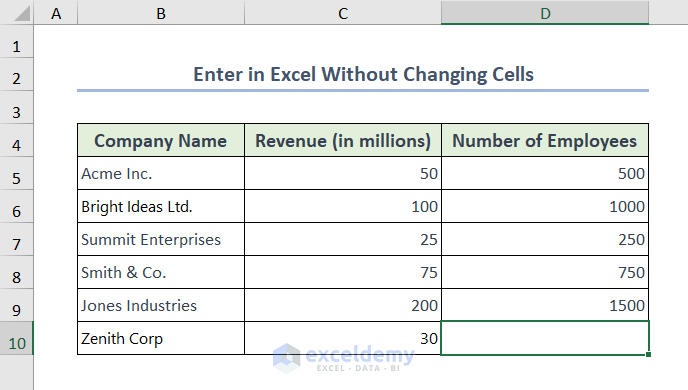
Task: Click the Smith & Co. revenue cell showing 75
Action: 343,272
